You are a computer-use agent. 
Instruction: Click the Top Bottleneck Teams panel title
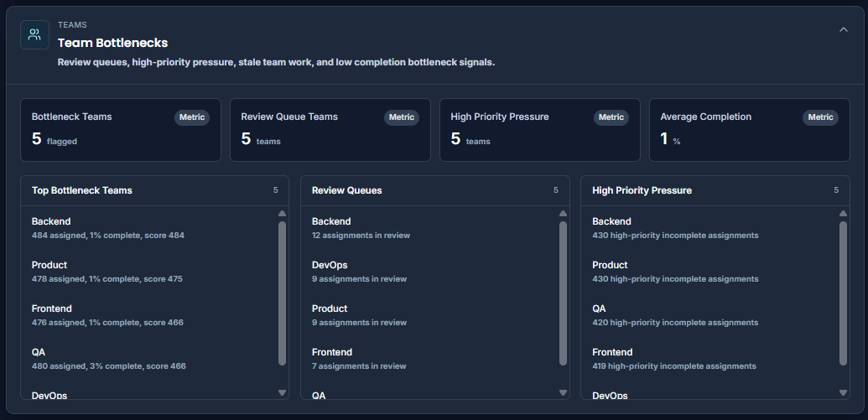tap(82, 190)
